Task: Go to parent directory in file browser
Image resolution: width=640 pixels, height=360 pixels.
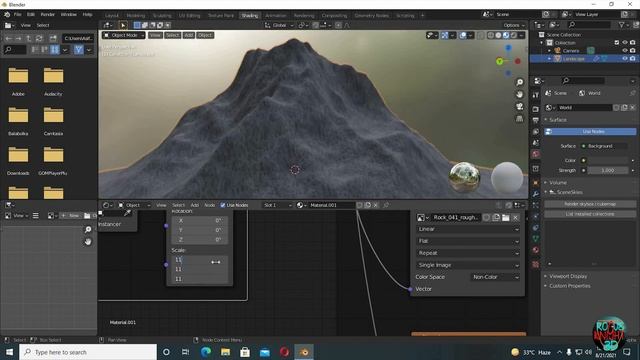Action: (x=29, y=38)
